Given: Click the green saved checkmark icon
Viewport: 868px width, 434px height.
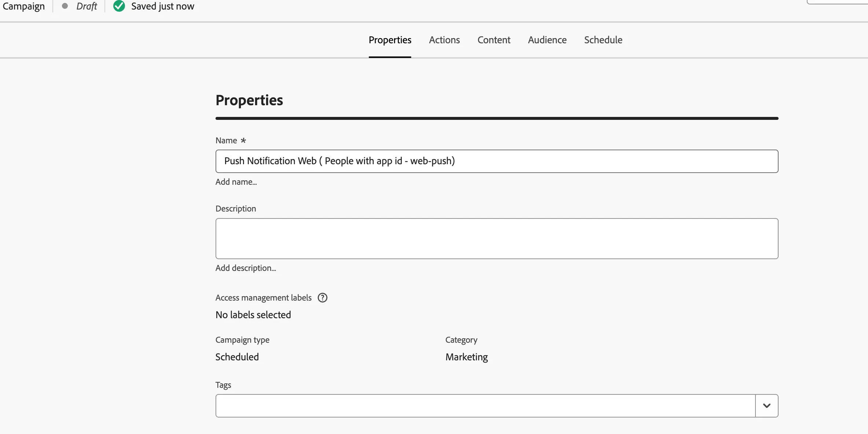Looking at the screenshot, I should click(x=119, y=6).
